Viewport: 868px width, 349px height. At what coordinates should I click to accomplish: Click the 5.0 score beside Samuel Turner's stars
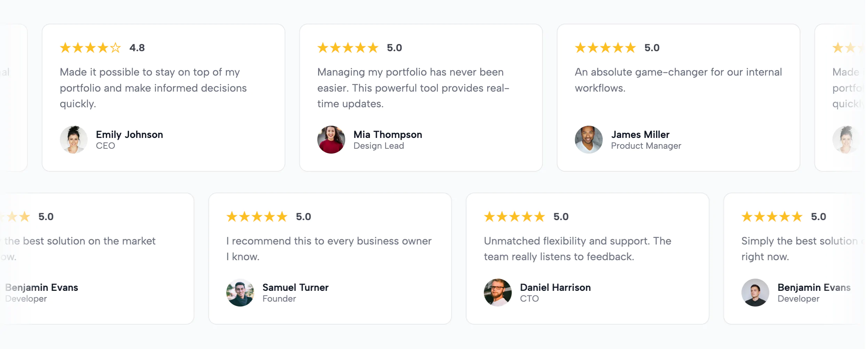point(302,216)
